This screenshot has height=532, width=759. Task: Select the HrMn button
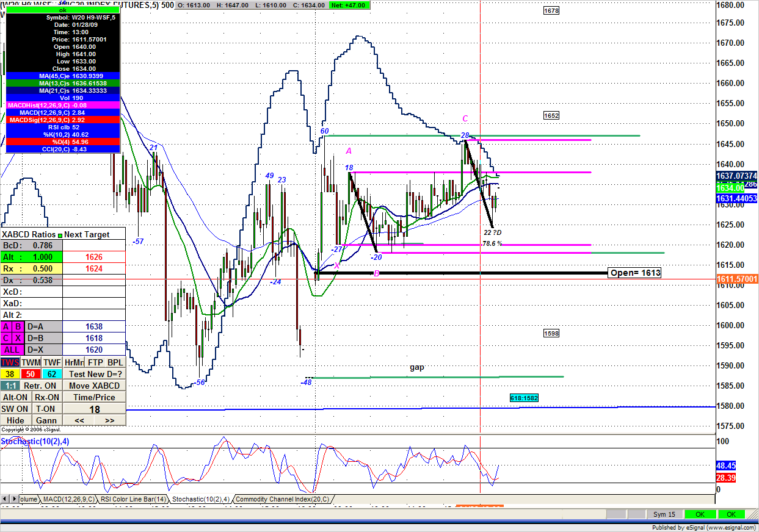pyautogui.click(x=74, y=362)
